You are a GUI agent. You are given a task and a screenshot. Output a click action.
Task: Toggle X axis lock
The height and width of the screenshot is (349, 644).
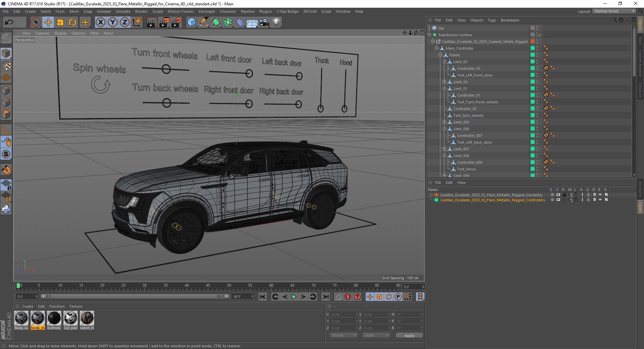[x=100, y=22]
